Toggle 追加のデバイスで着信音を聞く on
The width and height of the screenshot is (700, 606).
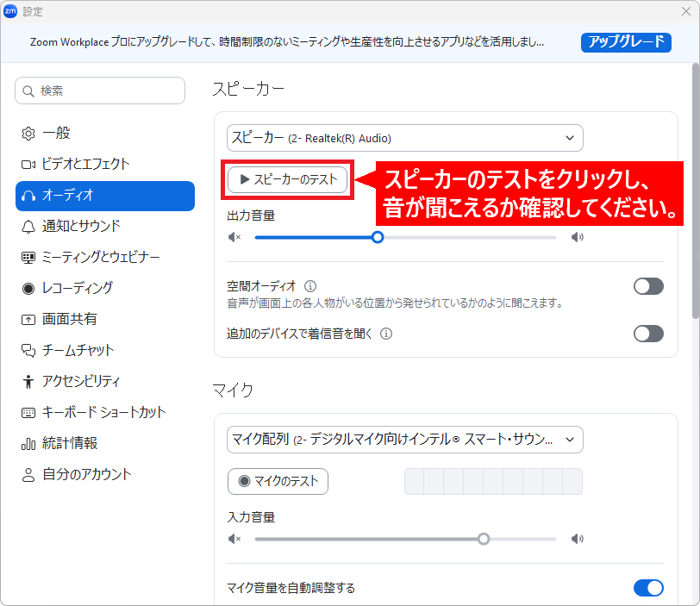(648, 334)
